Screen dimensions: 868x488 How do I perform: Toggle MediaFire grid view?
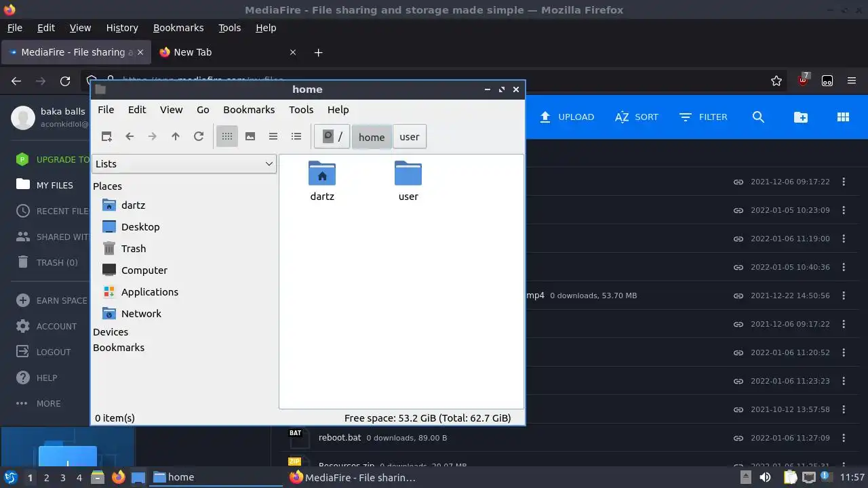coord(843,117)
